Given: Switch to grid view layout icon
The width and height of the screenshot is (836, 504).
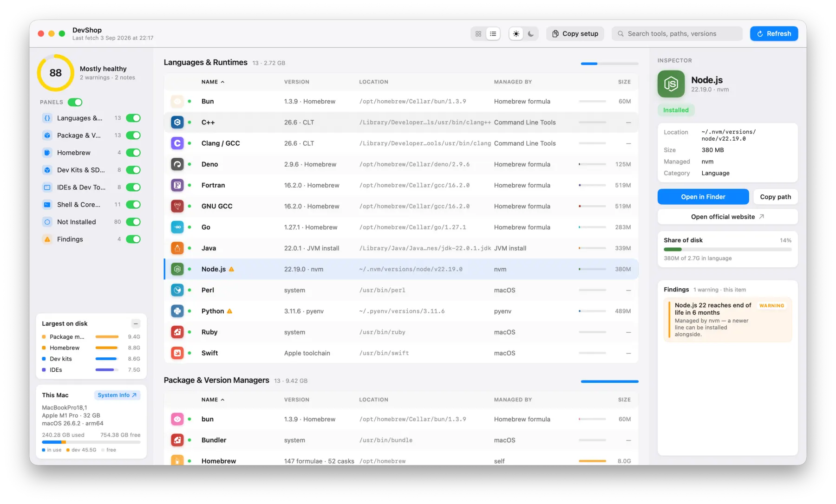Looking at the screenshot, I should click(x=478, y=34).
